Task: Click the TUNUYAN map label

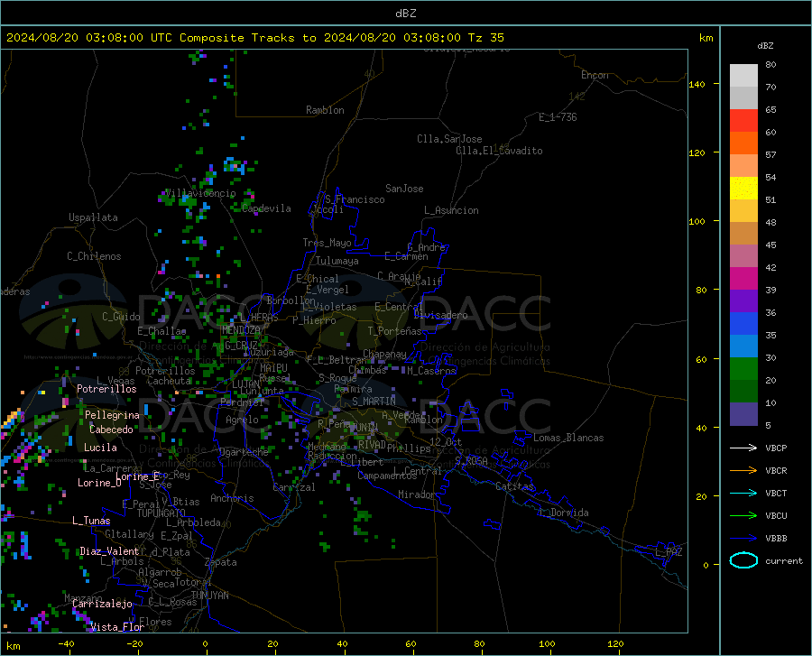Action: 209,596
